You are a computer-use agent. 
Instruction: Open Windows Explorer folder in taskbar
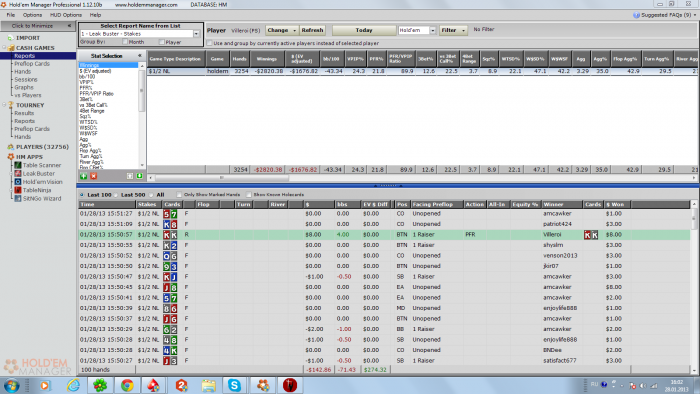(208, 385)
